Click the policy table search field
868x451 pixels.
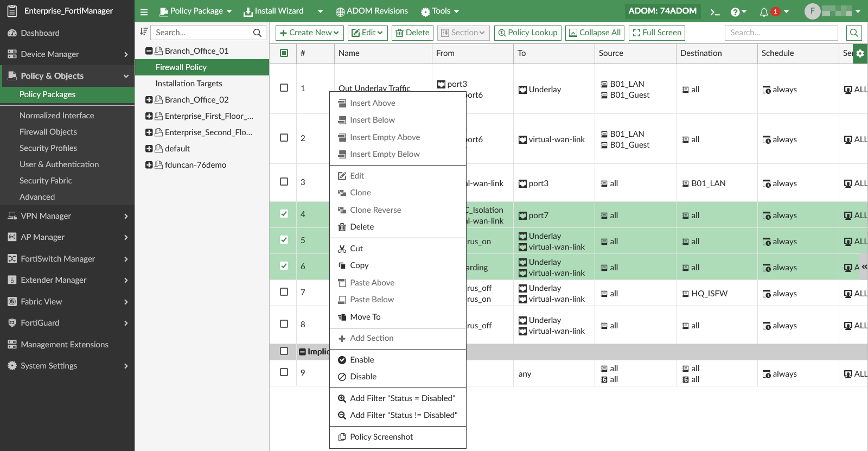tap(781, 33)
